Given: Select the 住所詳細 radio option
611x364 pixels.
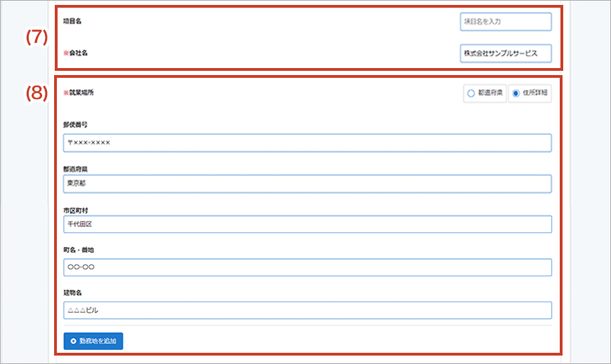Looking at the screenshot, I should [x=517, y=93].
